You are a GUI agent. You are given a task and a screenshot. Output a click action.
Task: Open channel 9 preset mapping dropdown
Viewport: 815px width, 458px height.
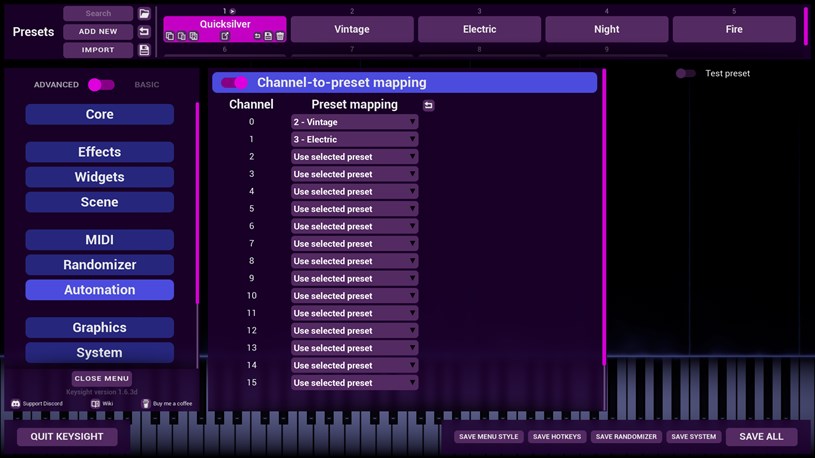click(x=354, y=279)
